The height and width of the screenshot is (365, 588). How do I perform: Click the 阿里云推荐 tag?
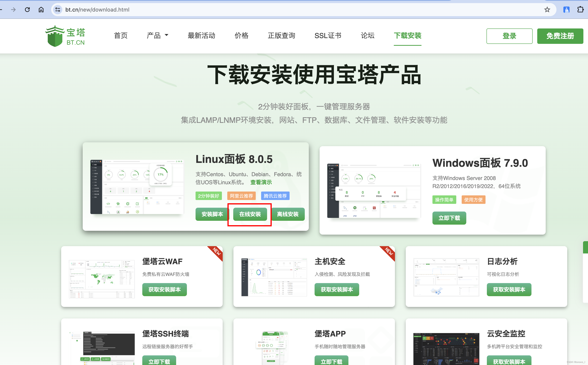tap(241, 196)
